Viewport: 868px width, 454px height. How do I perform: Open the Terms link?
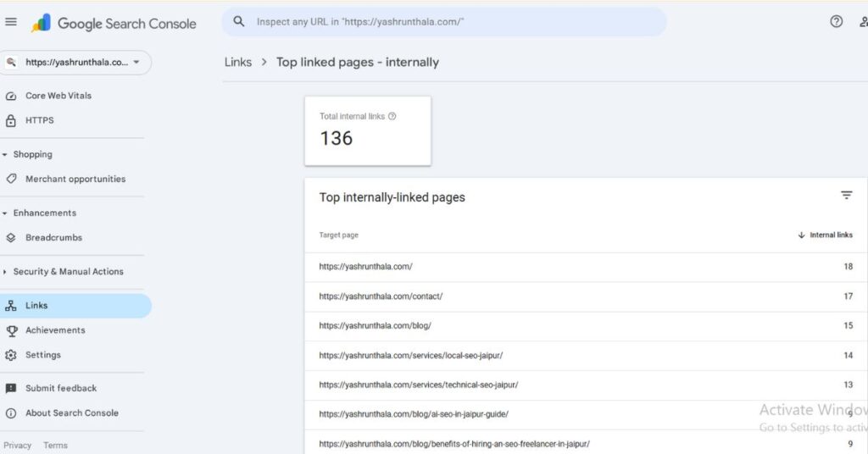coord(55,446)
